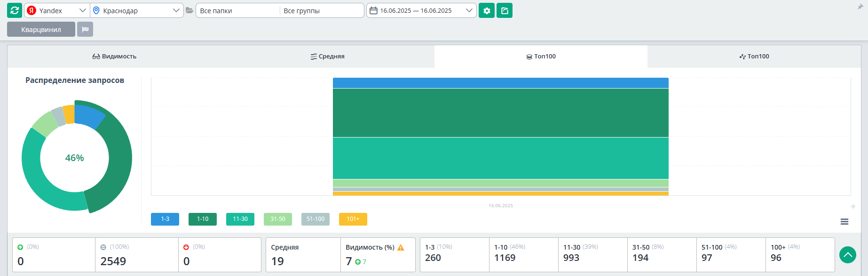Screen dimensions: 868x276
Task: Click the pin icon in top right corner
Action: 860,7
